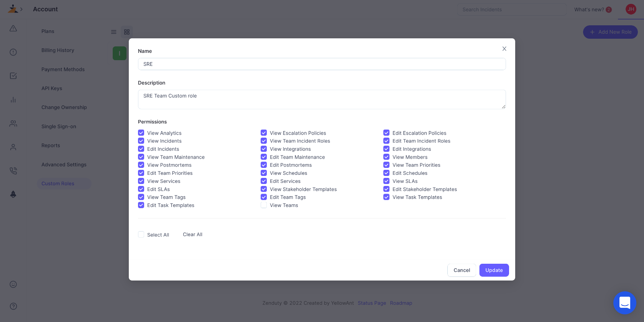Open the teams people icon in sidebar

click(x=13, y=123)
